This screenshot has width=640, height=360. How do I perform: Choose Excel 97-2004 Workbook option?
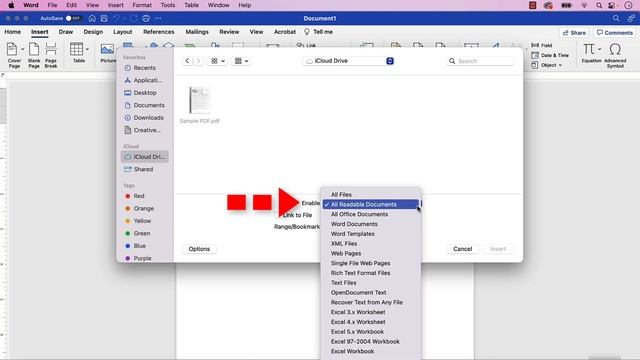point(371,342)
